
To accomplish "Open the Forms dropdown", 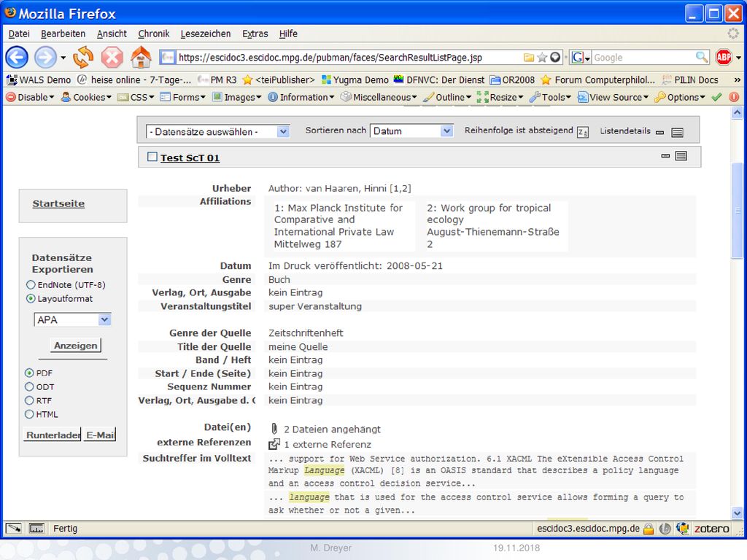I will pos(183,97).
